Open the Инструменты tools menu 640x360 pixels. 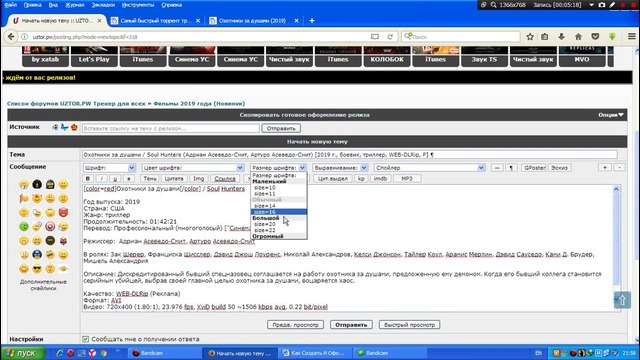pos(138,5)
